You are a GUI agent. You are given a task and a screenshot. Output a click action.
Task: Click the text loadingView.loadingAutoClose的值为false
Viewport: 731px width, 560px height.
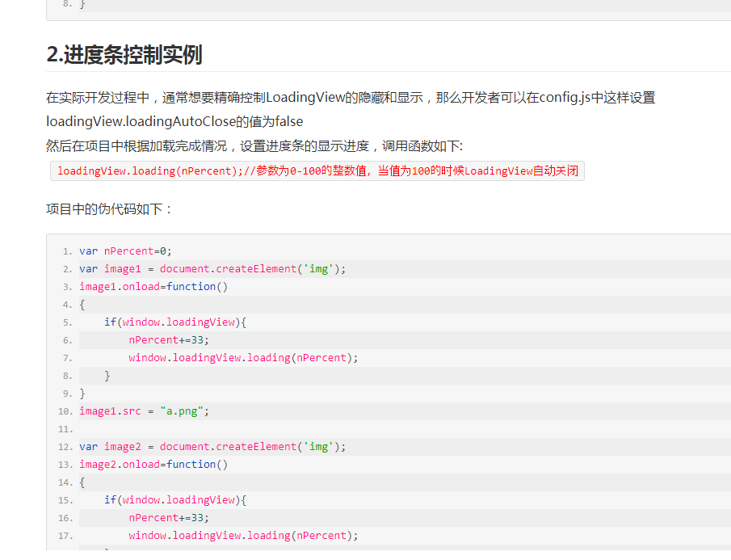point(174,122)
